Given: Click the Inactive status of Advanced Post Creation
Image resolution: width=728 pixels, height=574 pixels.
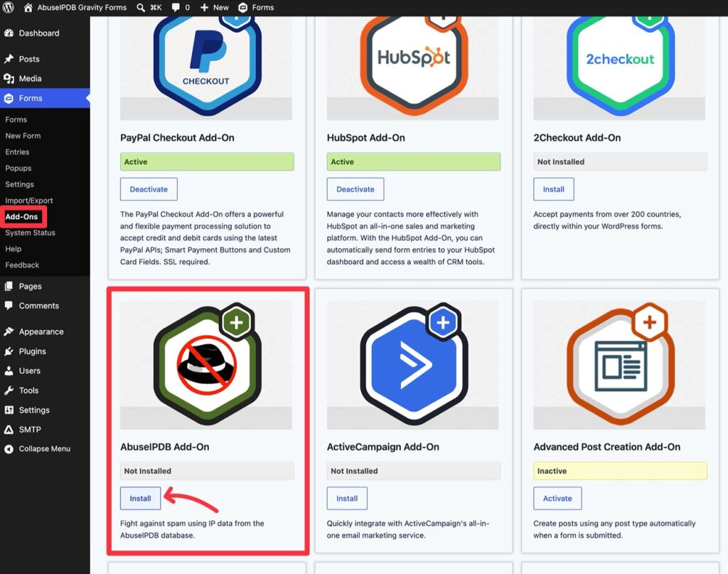Looking at the screenshot, I should click(620, 471).
